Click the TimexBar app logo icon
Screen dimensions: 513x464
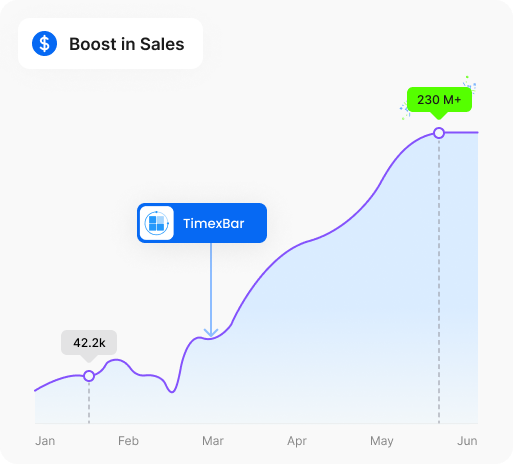click(x=157, y=223)
